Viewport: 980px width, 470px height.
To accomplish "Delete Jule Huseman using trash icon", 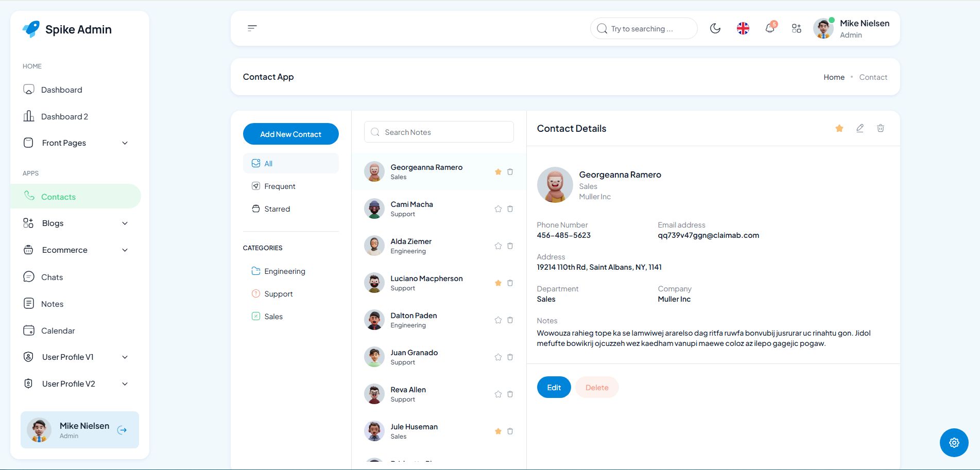I will click(x=510, y=431).
